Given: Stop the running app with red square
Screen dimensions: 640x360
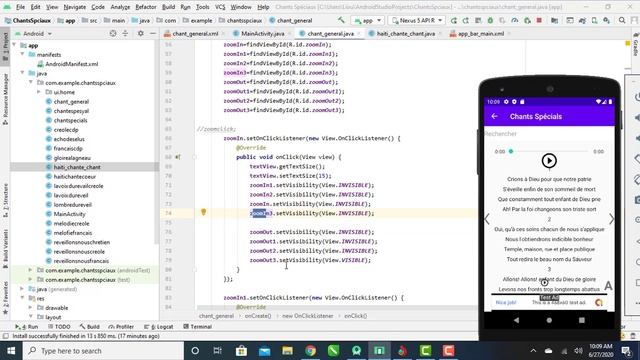Looking at the screenshot, I should click(539, 20).
